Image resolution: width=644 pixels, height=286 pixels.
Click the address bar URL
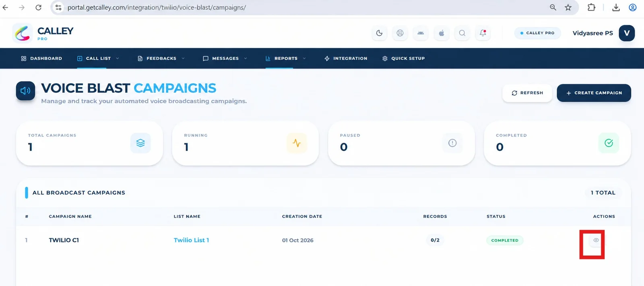coord(157,7)
